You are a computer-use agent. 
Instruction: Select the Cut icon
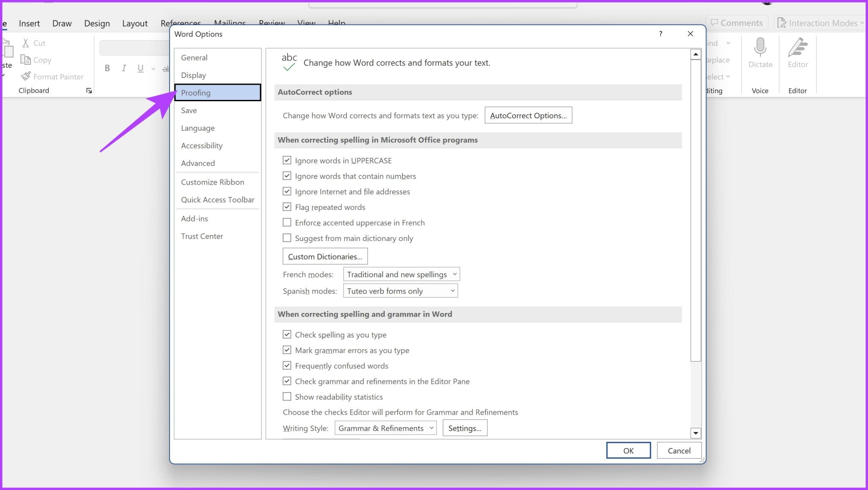point(26,43)
